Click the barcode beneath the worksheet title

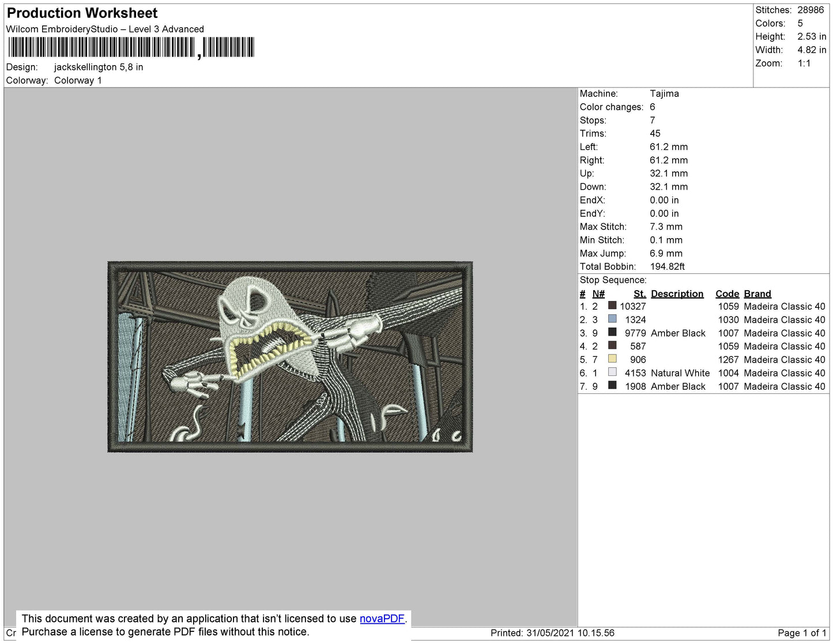click(x=131, y=47)
